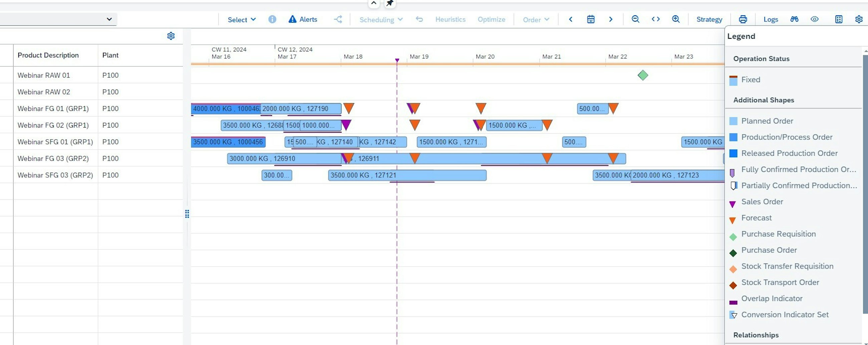Viewport: 868px width, 345px height.
Task: Click the Heuristics button
Action: (450, 19)
